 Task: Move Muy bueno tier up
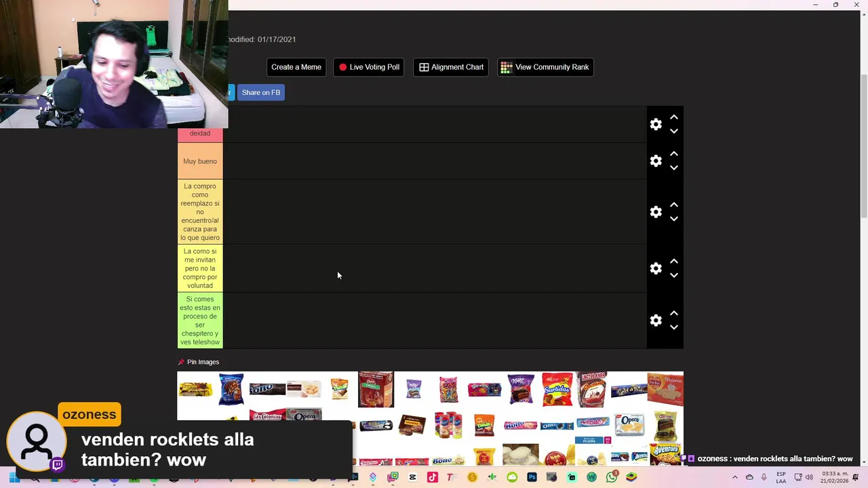pos(674,155)
